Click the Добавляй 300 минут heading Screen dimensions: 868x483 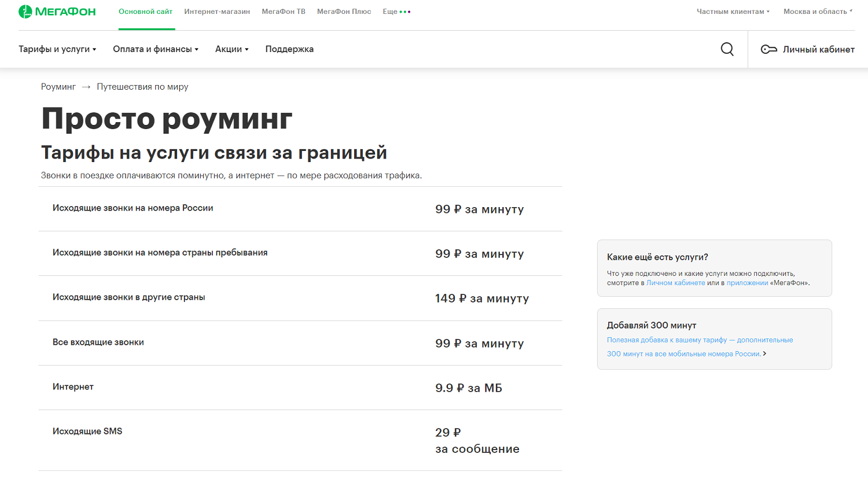(x=652, y=325)
